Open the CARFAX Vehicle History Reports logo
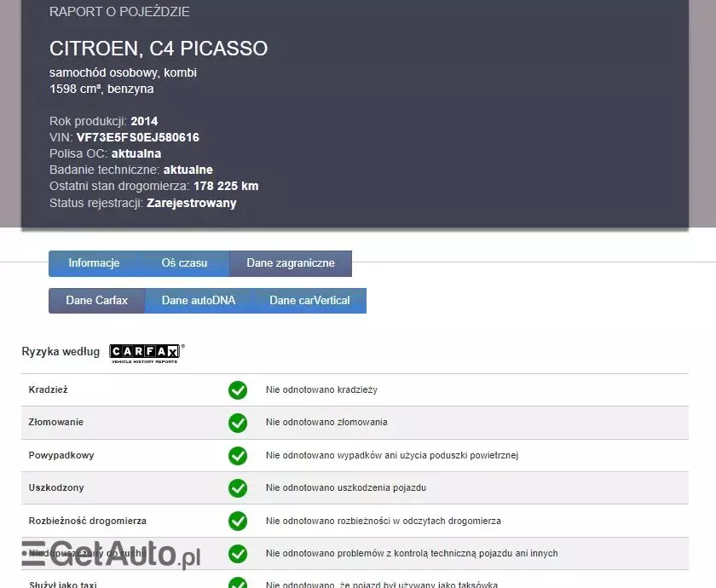This screenshot has height=588, width=716. pos(145,352)
